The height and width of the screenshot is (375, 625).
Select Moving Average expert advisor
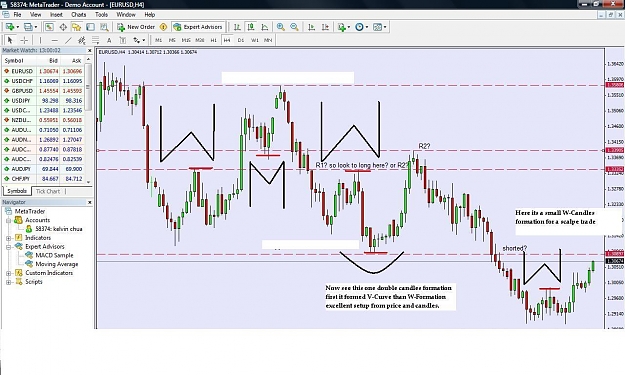57,264
